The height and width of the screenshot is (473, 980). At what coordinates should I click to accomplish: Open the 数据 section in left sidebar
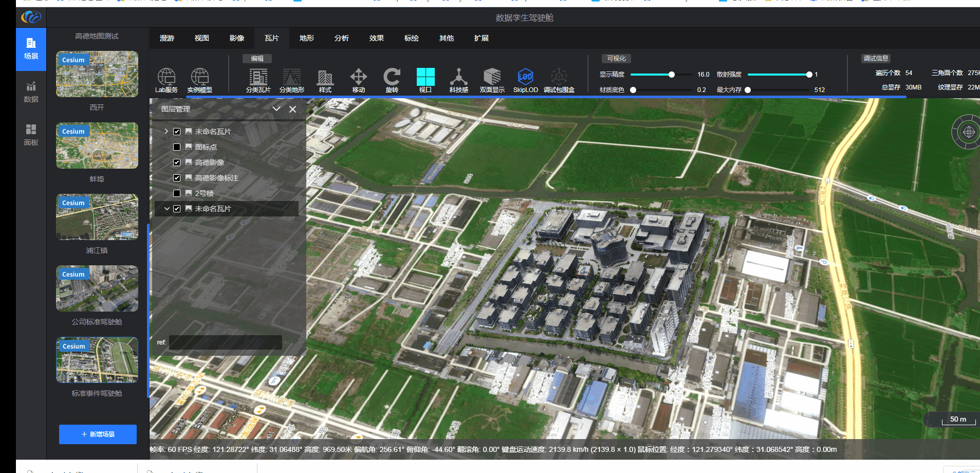tap(31, 92)
